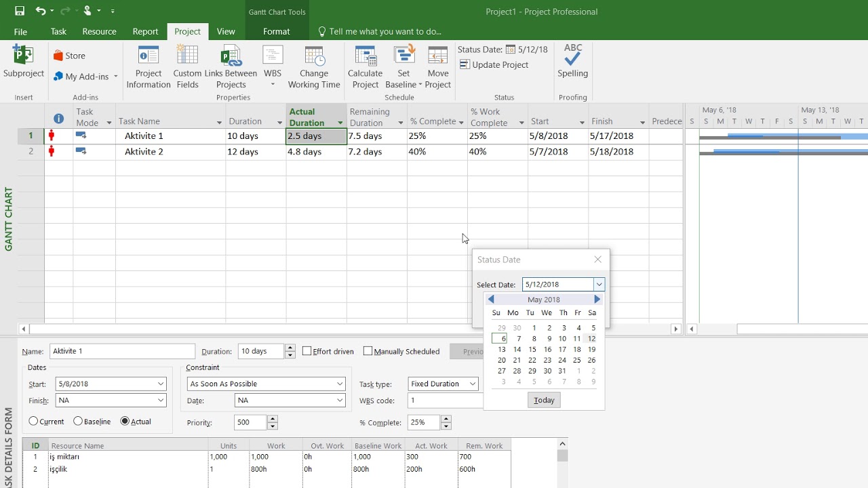Viewport: 868px width, 488px height.
Task: Open Finish date dropdown in form
Action: point(161,401)
